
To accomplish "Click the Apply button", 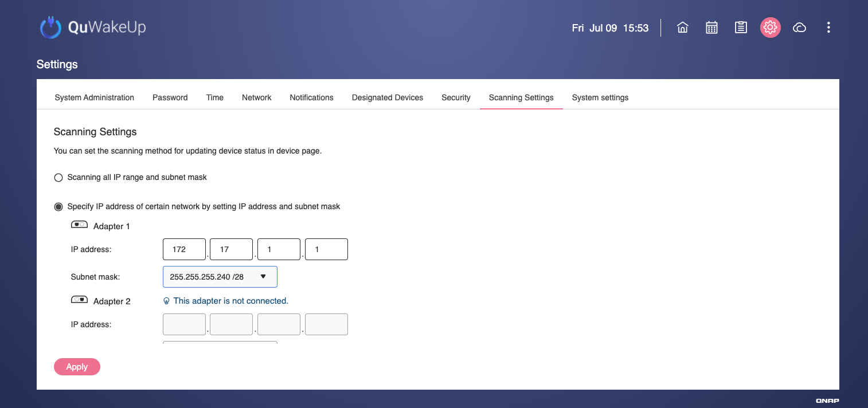I will tap(77, 367).
